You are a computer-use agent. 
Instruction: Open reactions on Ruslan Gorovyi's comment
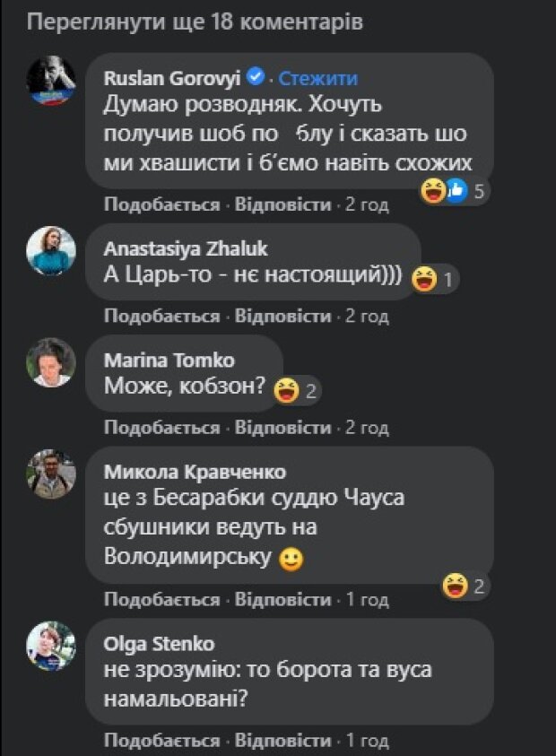(x=454, y=190)
